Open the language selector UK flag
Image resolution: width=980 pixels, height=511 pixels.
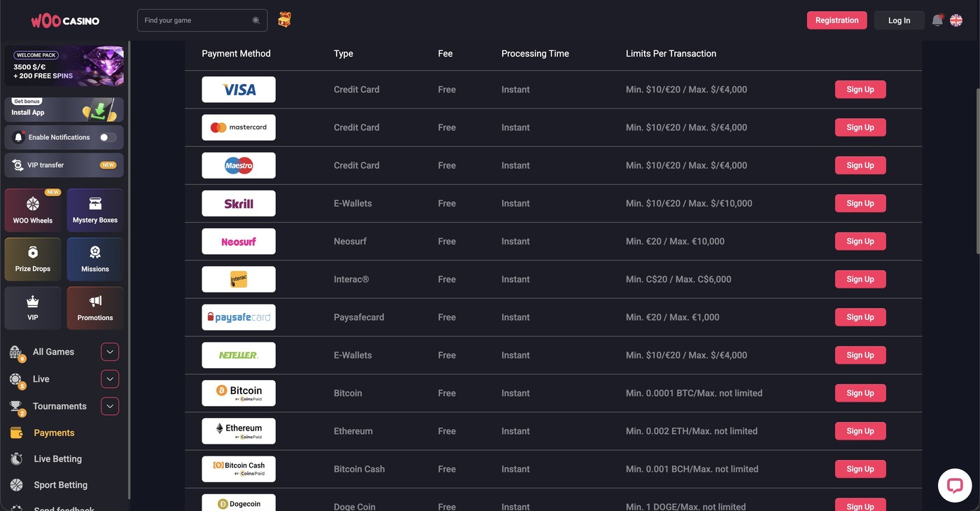coord(956,20)
